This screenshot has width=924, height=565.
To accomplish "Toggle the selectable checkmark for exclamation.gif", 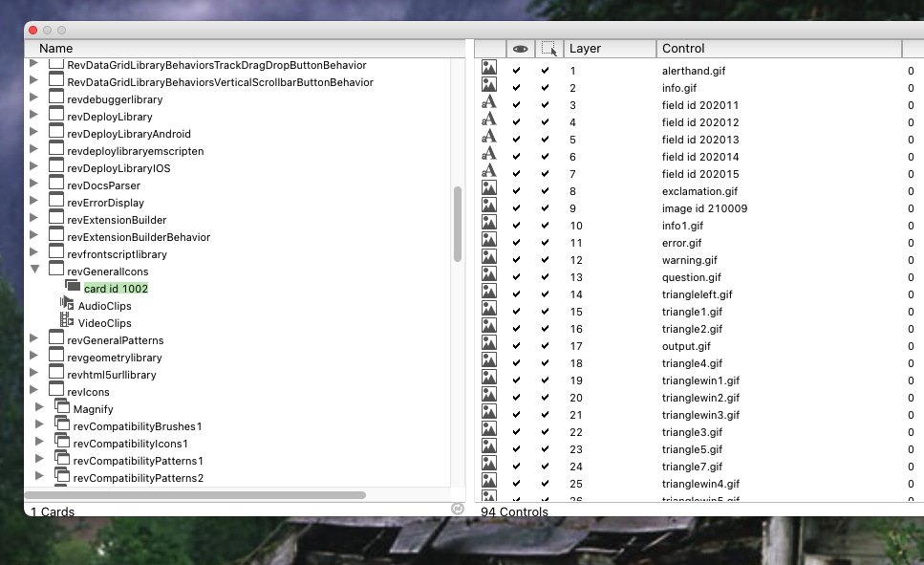I will pyautogui.click(x=546, y=191).
